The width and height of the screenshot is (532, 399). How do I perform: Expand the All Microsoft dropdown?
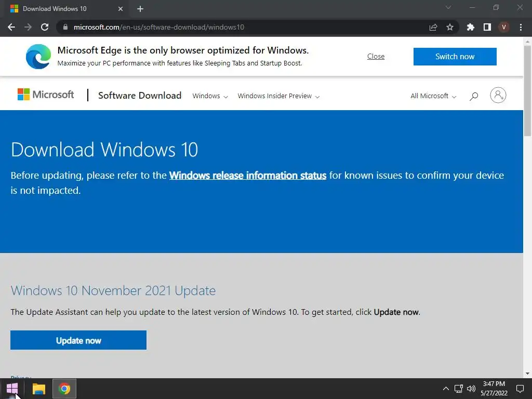tap(433, 96)
